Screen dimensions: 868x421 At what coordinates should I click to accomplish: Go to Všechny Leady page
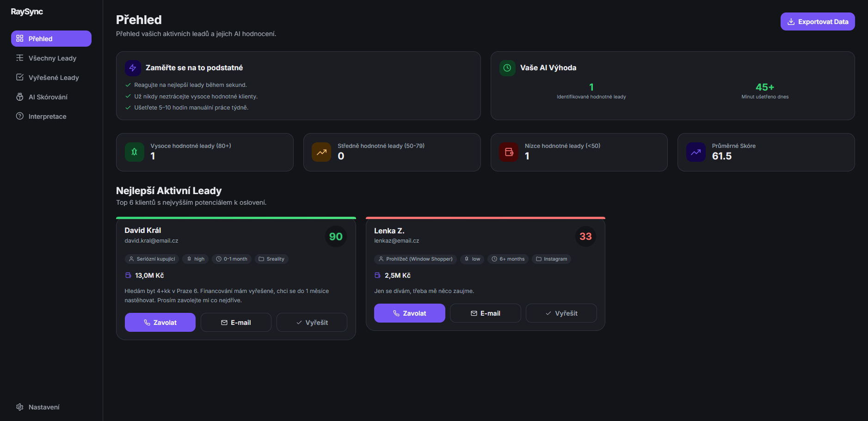point(52,58)
